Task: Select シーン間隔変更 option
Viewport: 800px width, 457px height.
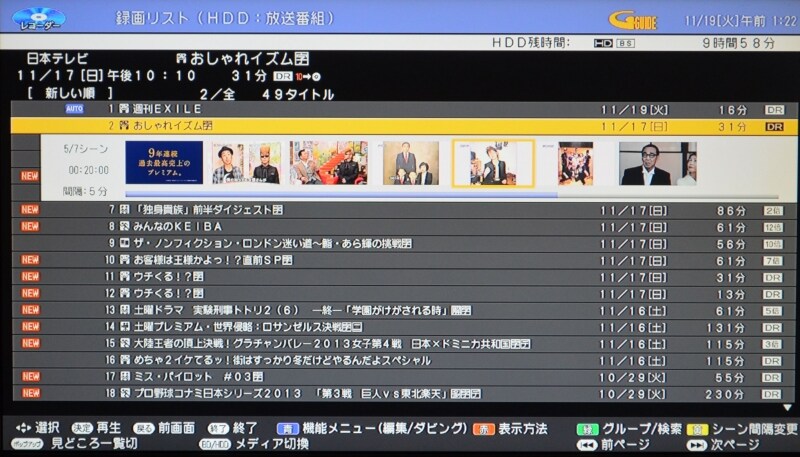Action: pos(754,428)
